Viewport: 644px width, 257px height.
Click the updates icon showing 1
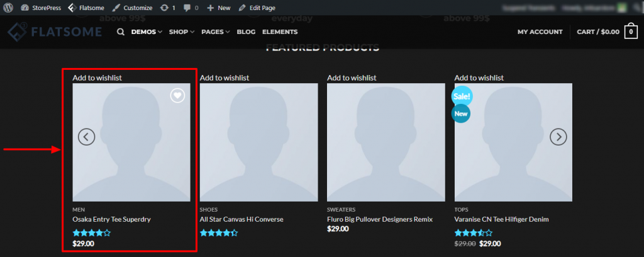pos(167,8)
